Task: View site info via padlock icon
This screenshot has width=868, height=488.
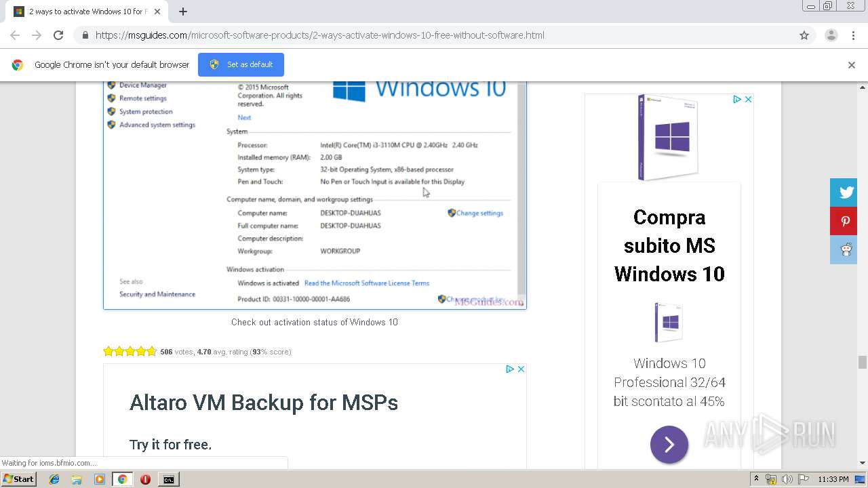Action: (85, 35)
